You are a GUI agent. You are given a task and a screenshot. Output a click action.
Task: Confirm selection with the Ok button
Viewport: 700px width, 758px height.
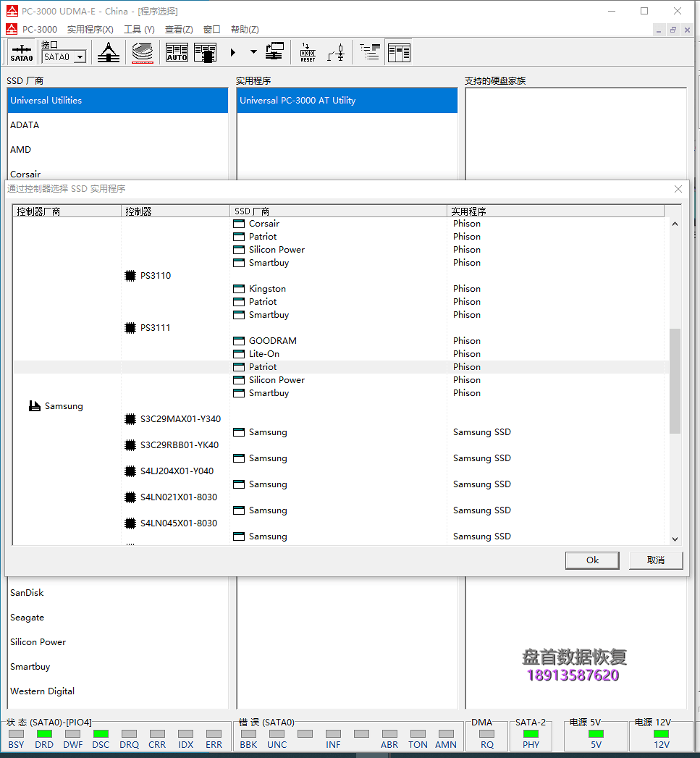(592, 560)
